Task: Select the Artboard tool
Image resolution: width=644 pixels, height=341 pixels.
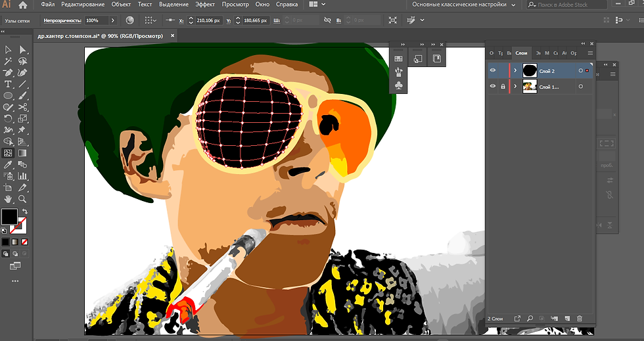Action: tap(8, 188)
